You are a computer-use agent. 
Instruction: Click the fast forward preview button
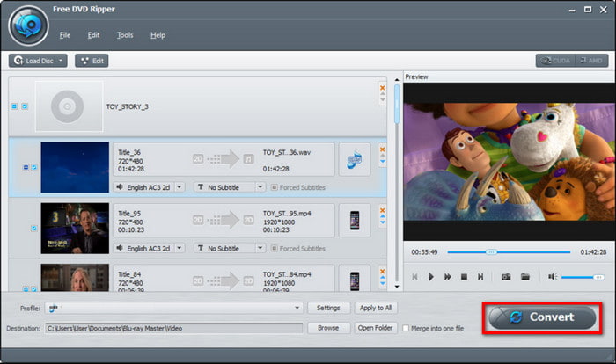[447, 276]
